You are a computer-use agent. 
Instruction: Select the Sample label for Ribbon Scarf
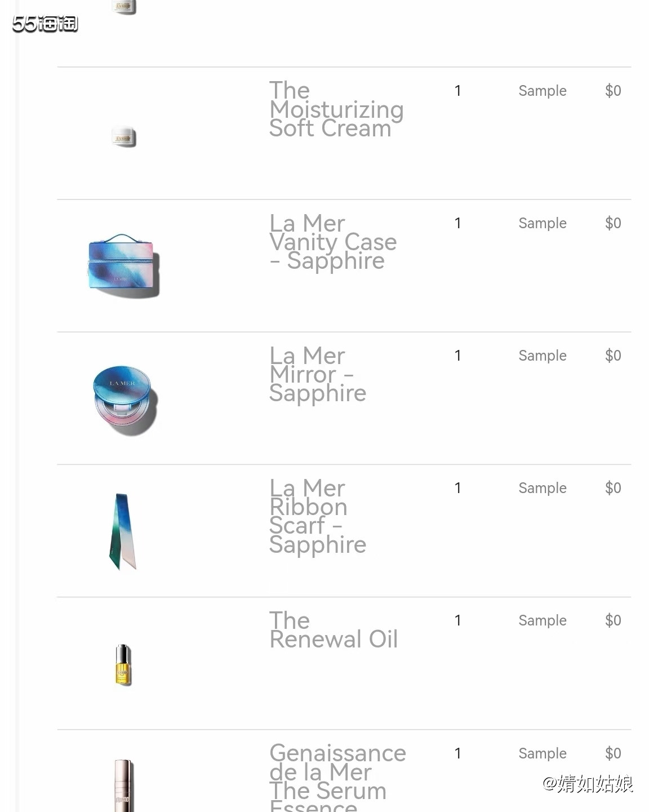pos(543,488)
